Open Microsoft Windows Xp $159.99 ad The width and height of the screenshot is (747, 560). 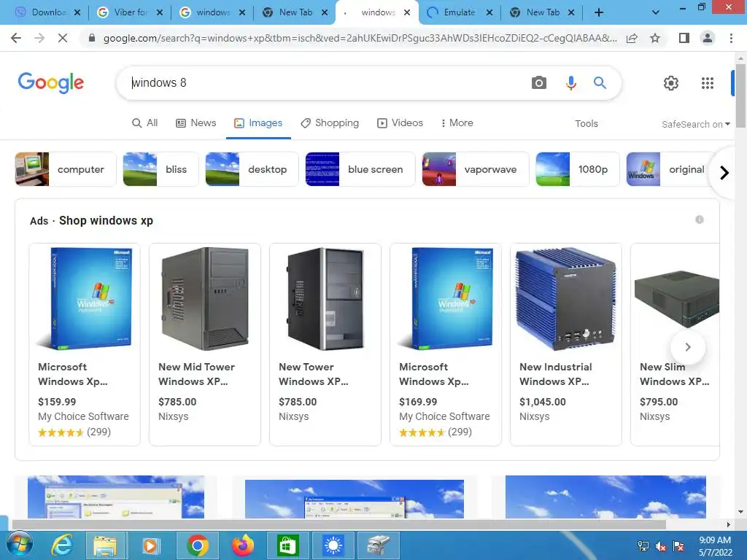(x=85, y=344)
